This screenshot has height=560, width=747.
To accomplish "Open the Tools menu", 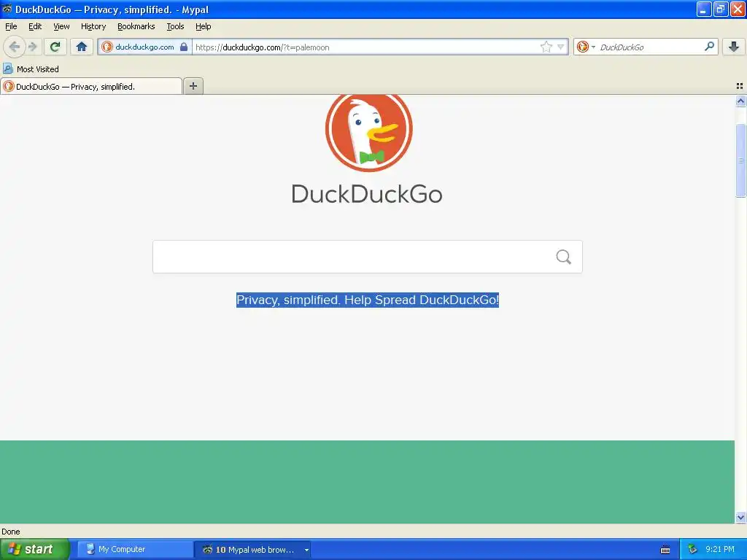I will [175, 26].
